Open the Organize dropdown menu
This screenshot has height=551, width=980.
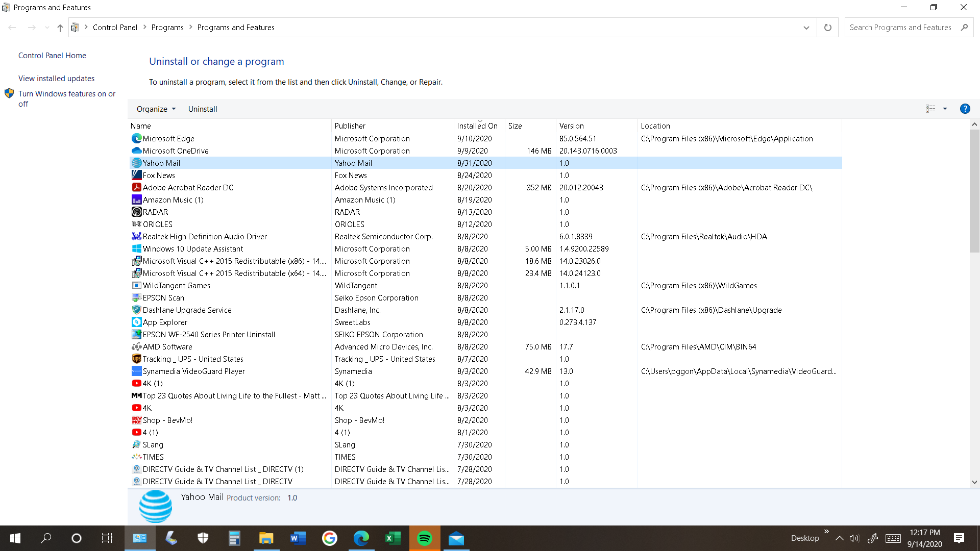click(x=156, y=109)
